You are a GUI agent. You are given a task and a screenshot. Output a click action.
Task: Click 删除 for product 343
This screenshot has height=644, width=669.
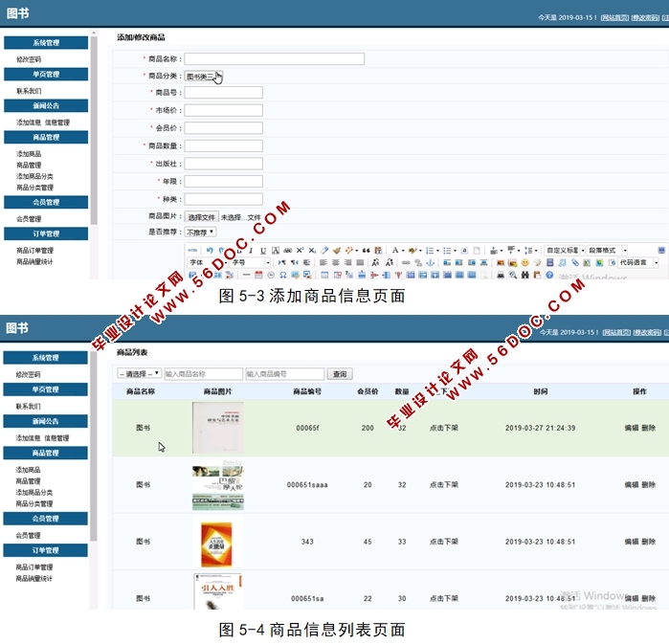tap(649, 542)
